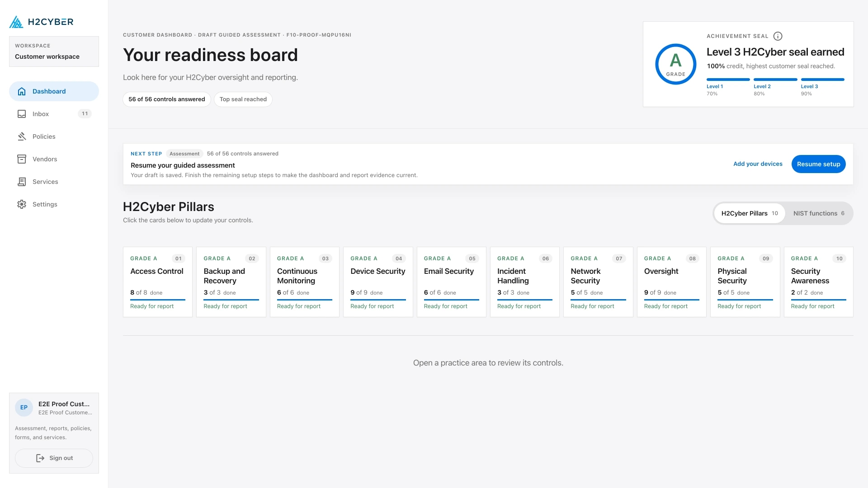This screenshot has width=868, height=488.
Task: Click the Level 3 progress bar
Action: [x=822, y=80]
